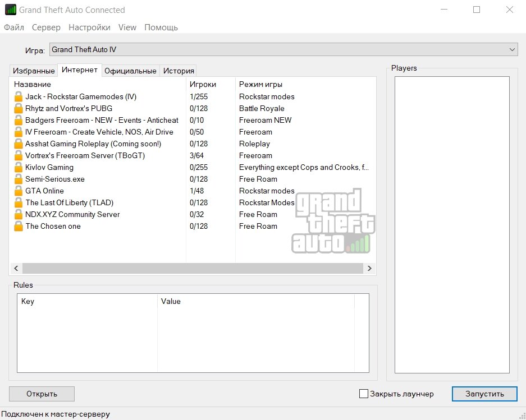Select the 'GTA Online' server name
The width and height of the screenshot is (526, 420).
click(x=44, y=191)
